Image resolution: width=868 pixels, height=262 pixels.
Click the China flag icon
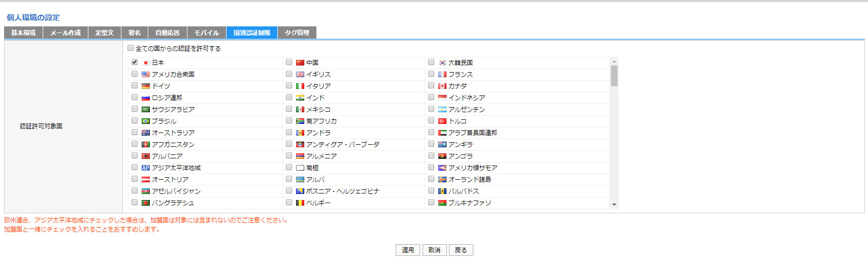tap(300, 62)
